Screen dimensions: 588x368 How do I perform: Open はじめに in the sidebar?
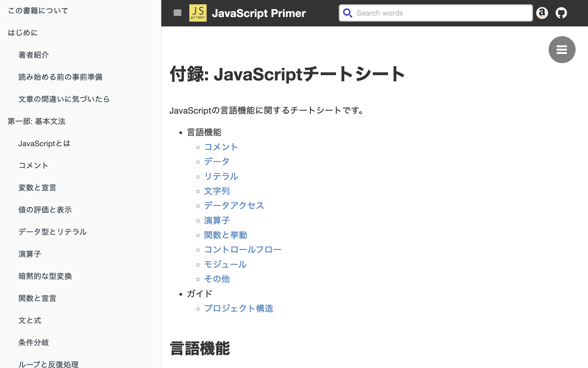click(23, 33)
